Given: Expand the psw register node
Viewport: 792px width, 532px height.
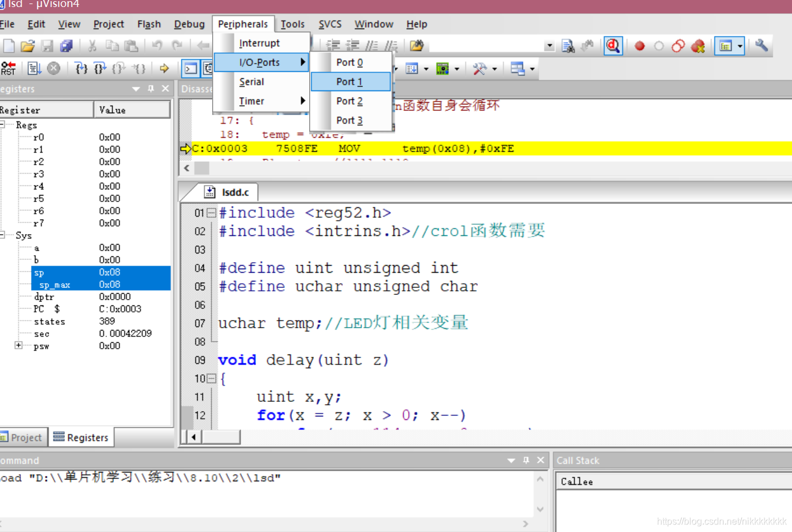Looking at the screenshot, I should click(x=19, y=345).
